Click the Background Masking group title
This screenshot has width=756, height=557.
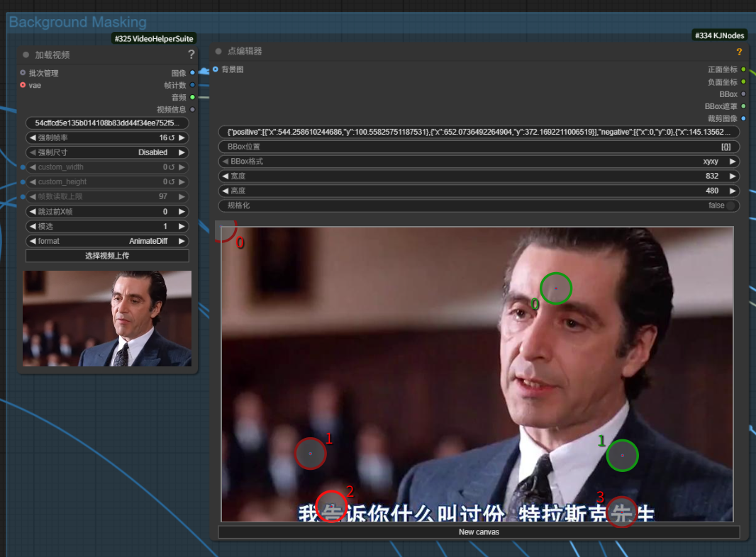click(77, 22)
